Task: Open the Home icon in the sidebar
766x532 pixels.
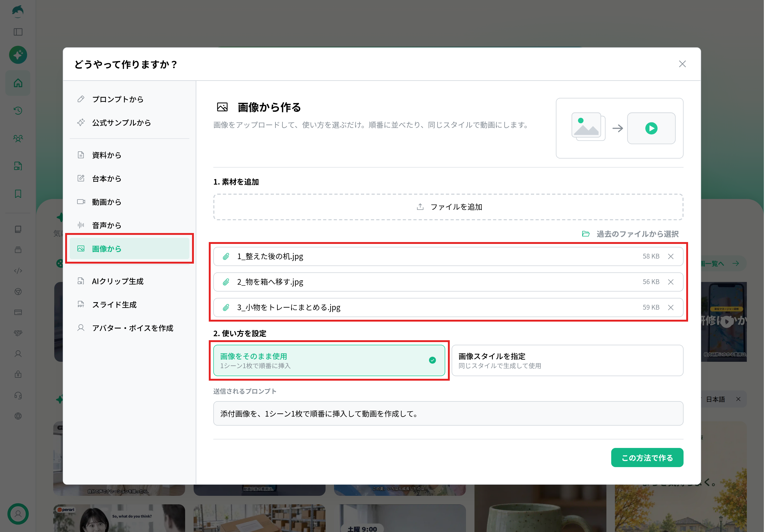Action: tap(18, 83)
